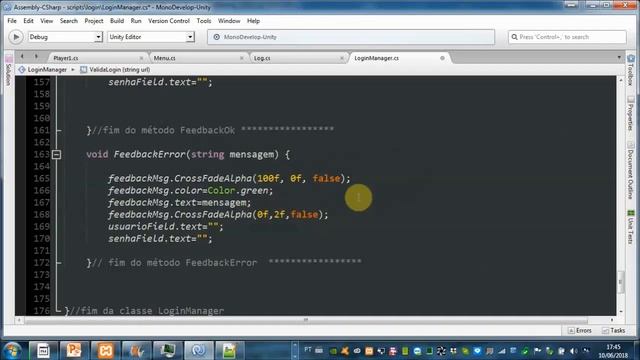Click the vertical scrollbar thumb
Viewport: 640px width, 360px height.
(x=621, y=282)
